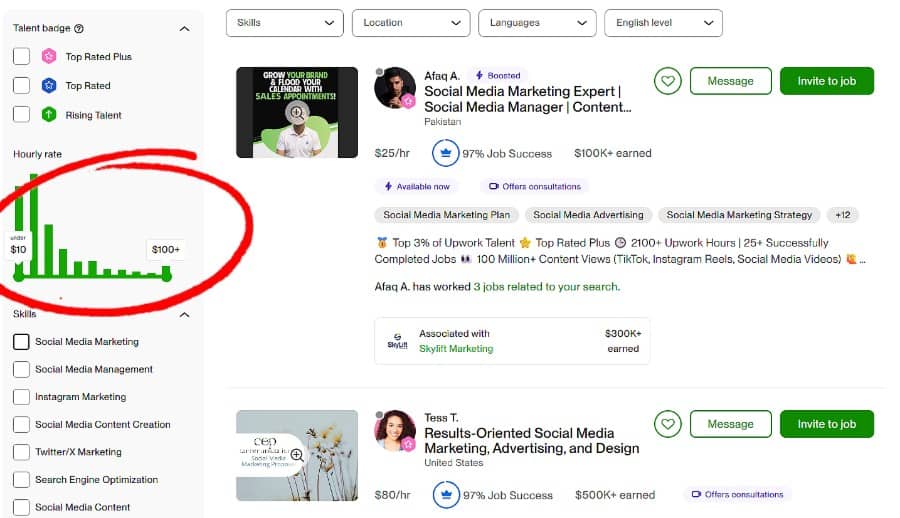900x518 pixels.
Task: Check the Top Rated checkbox
Action: coord(21,86)
